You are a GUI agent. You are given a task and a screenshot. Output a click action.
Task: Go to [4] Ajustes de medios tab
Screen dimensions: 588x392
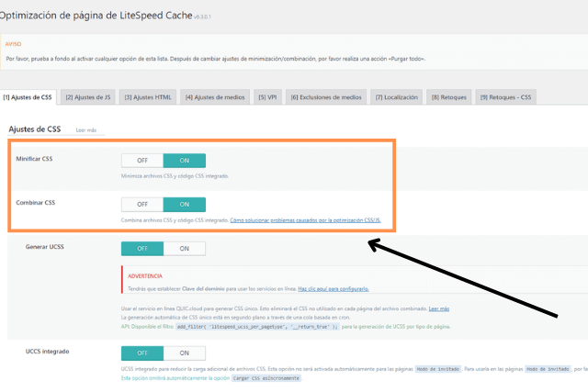click(x=215, y=97)
